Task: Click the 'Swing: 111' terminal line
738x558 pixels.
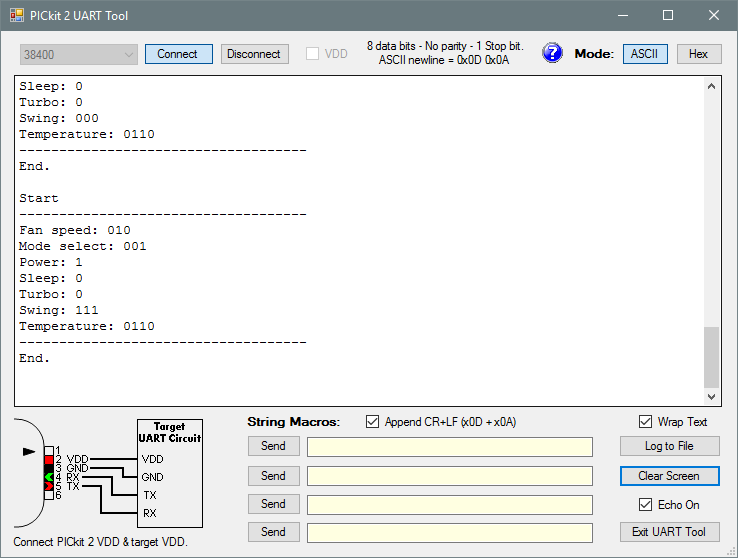Action: point(59,310)
